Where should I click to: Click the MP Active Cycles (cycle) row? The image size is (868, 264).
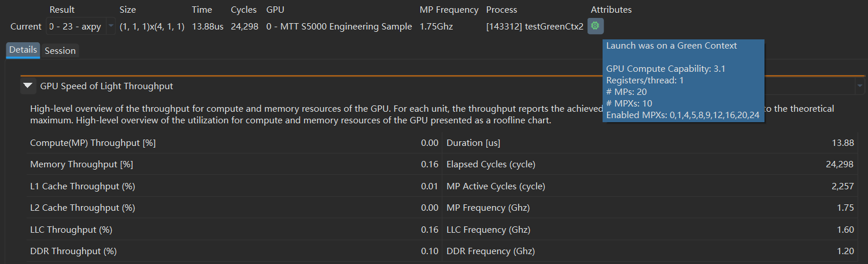point(650,186)
